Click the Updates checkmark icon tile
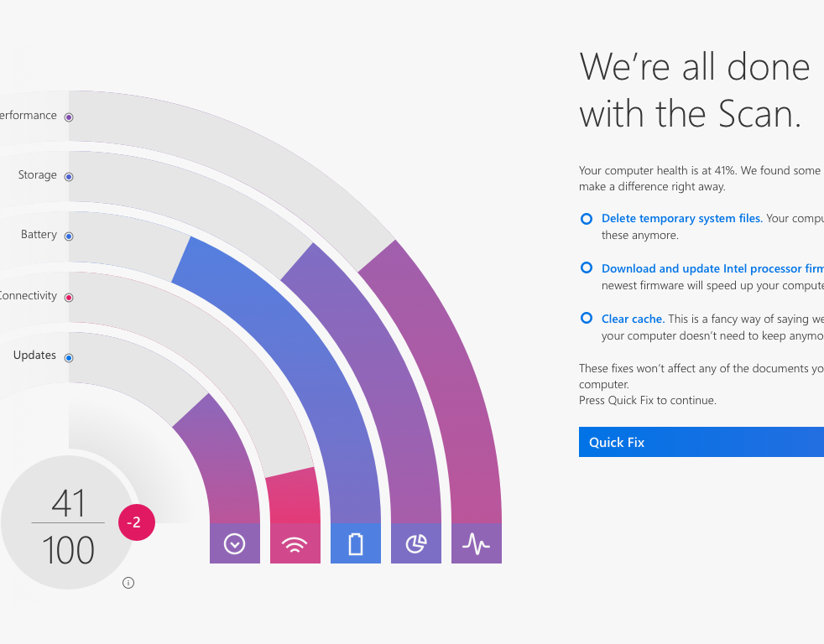 (234, 543)
